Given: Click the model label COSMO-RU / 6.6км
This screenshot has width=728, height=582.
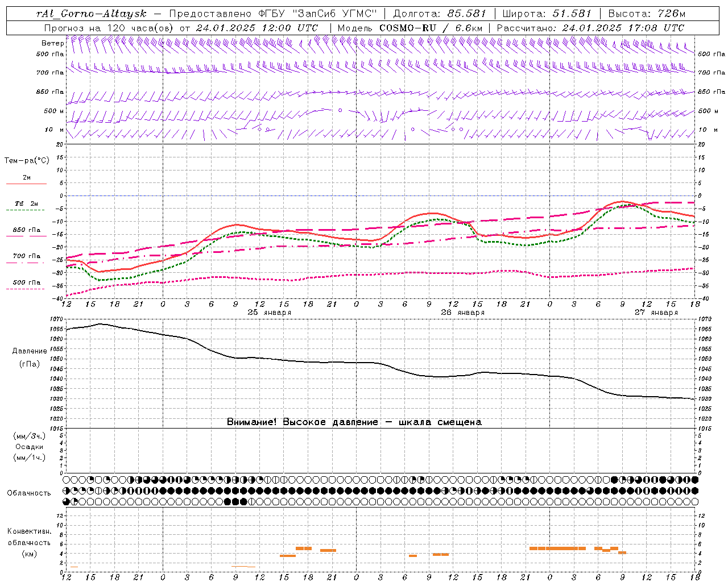Looking at the screenshot, I should coord(431,28).
